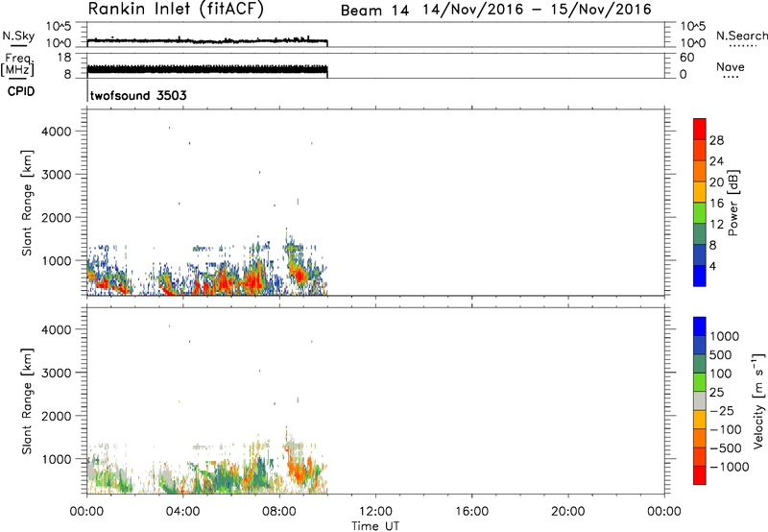Click the 'Beam 14' label
Viewport: 768px width, 532px height.
374,11
